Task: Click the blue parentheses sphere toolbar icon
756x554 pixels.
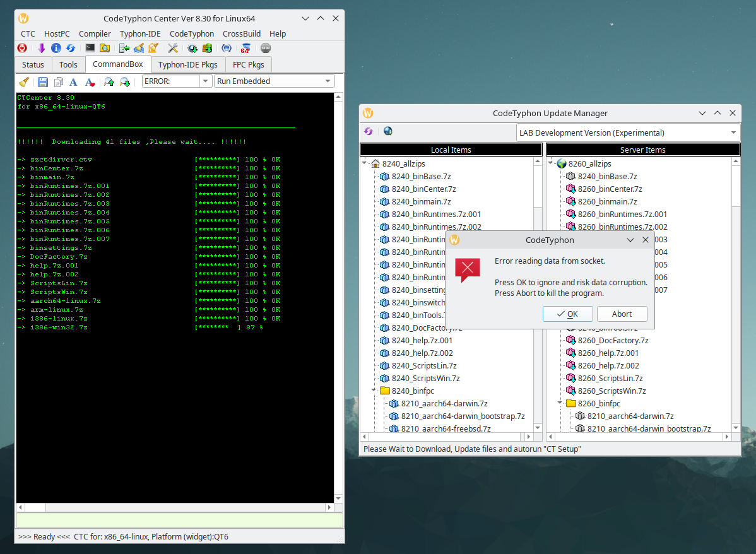Action: click(x=226, y=48)
